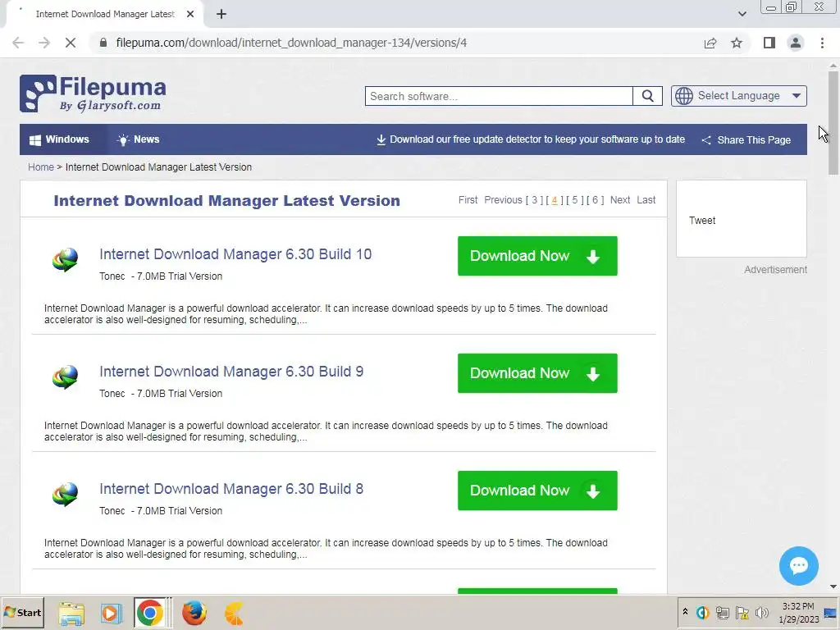Download Now for IDM 6.30 Build 10
The height and width of the screenshot is (630, 840).
[x=537, y=256]
